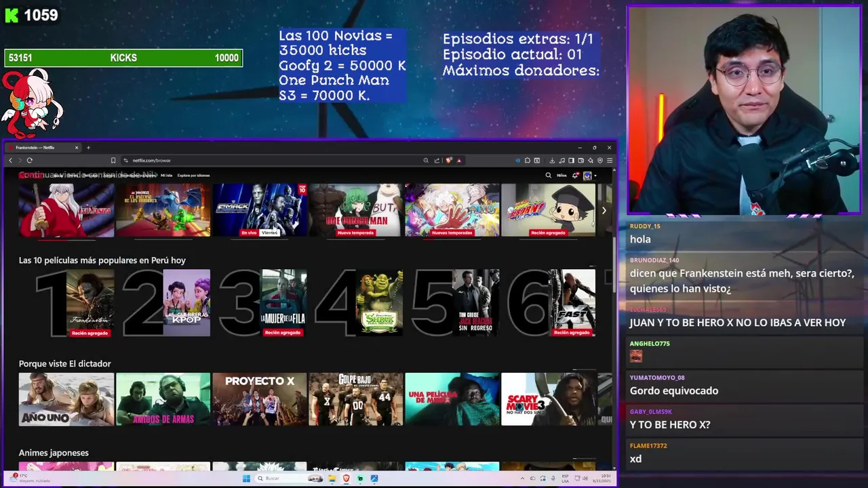Viewport: 868px width, 488px height.
Task: Click FLAME17372 chat username
Action: [648, 446]
